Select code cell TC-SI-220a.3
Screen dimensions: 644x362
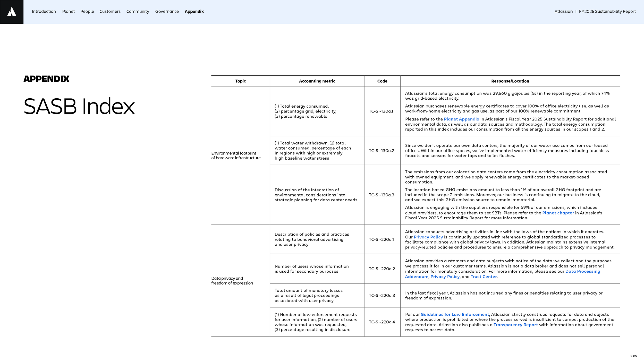[x=382, y=296]
